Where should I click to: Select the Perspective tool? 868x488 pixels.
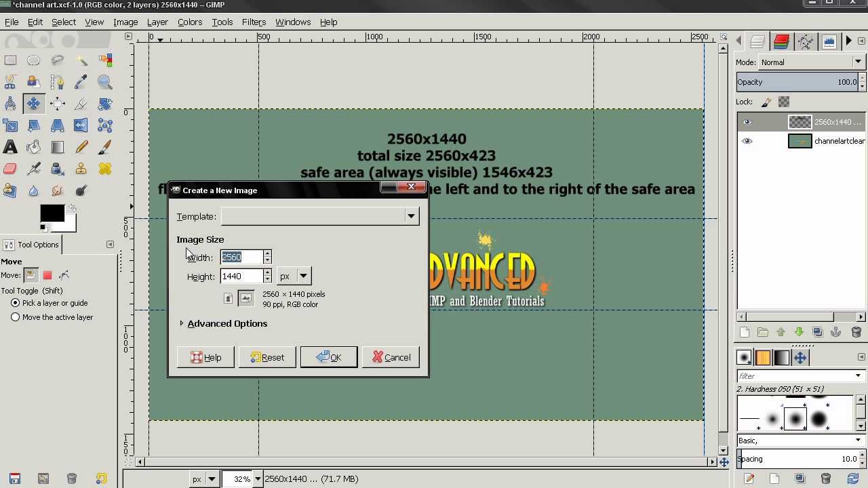point(57,125)
